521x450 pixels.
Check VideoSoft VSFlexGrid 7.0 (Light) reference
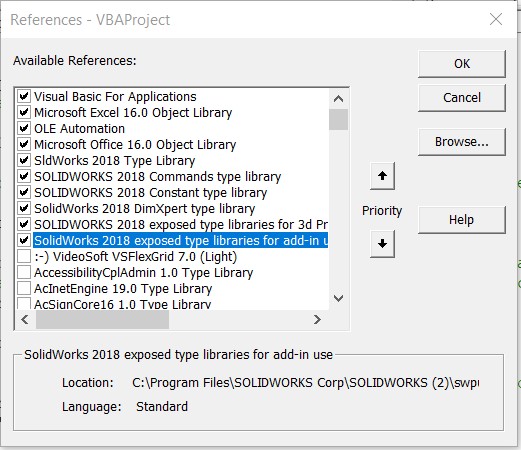tap(24, 256)
